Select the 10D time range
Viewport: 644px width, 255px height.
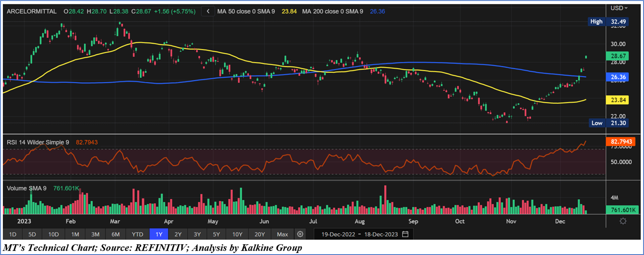(x=53, y=234)
